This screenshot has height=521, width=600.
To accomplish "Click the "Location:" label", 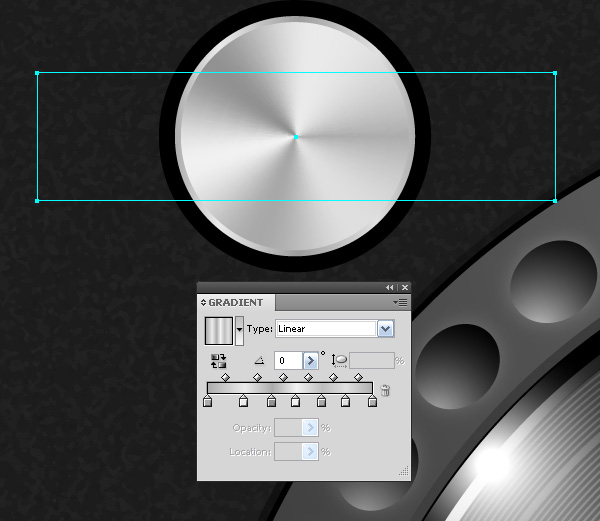I will 251,452.
